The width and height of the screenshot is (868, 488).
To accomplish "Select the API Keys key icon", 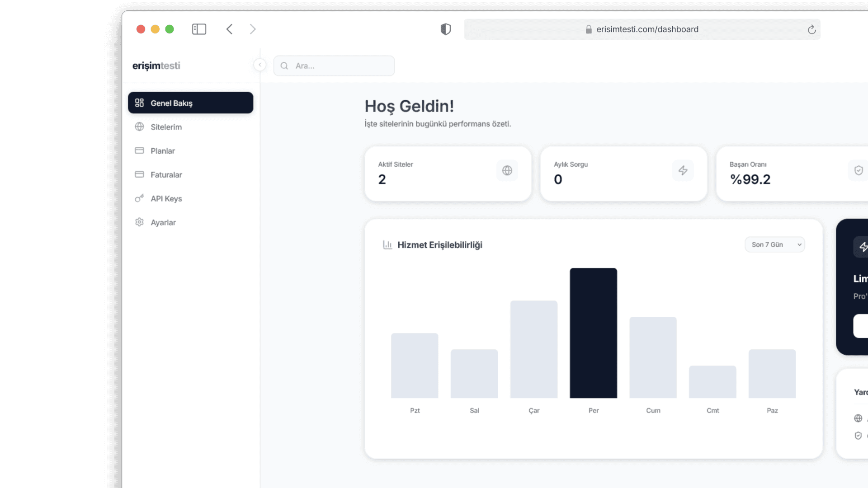I will coord(140,198).
